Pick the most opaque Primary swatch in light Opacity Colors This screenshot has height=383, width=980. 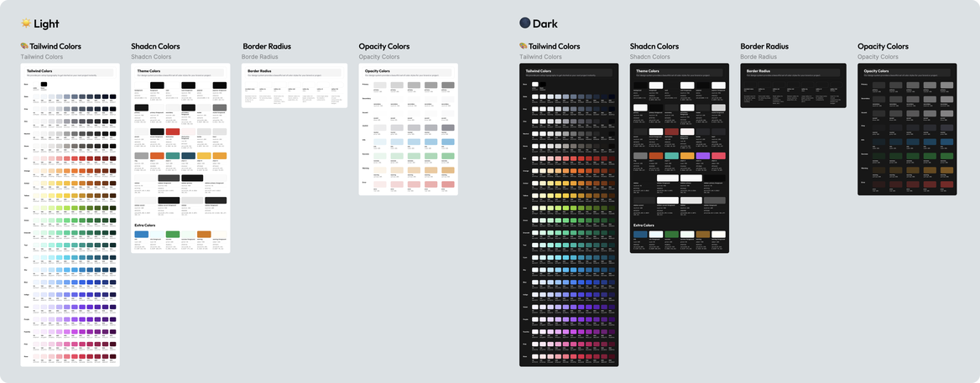[x=447, y=85]
